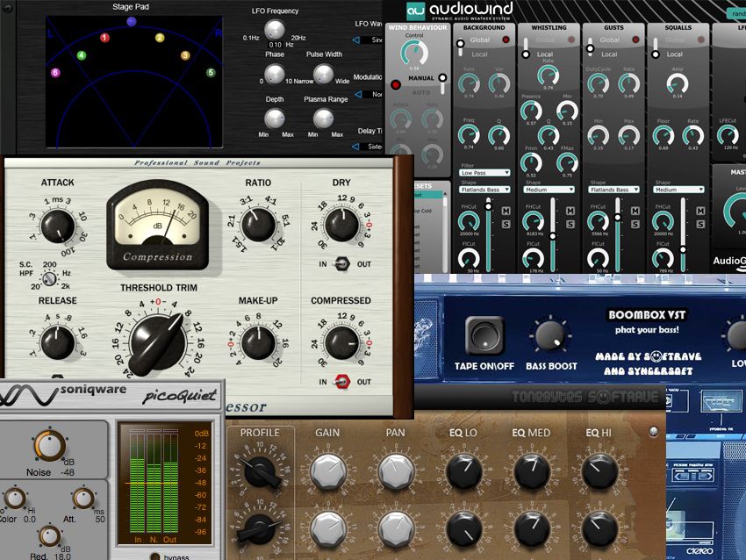Click the random button at top right of AudioWind

point(738,13)
